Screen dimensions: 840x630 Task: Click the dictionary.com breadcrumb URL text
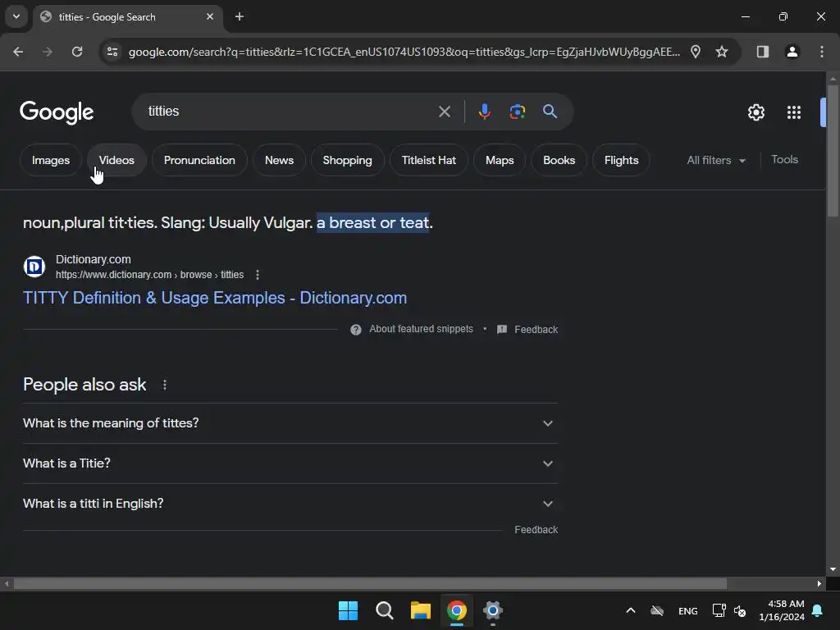click(149, 275)
